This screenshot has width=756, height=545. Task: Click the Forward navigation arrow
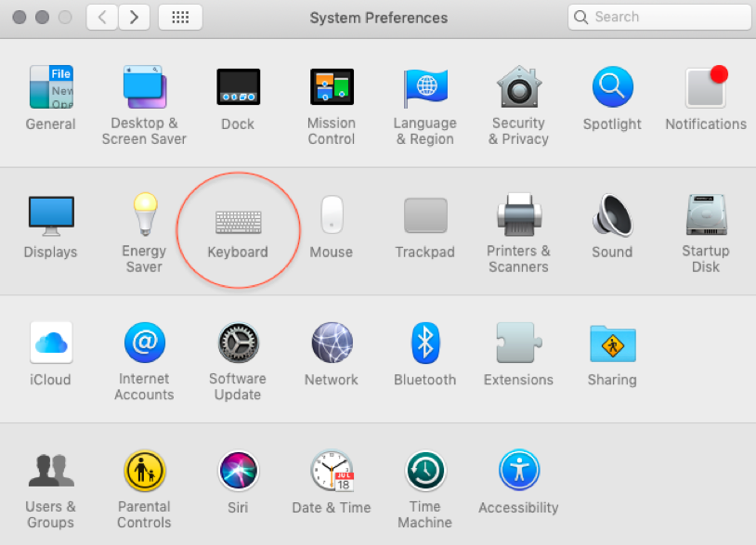point(134,18)
